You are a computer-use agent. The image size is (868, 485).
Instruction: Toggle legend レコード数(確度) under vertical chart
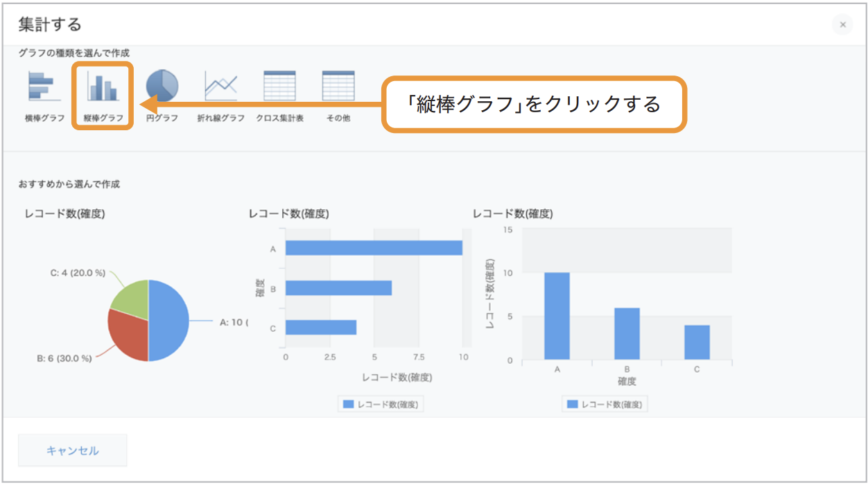click(605, 404)
